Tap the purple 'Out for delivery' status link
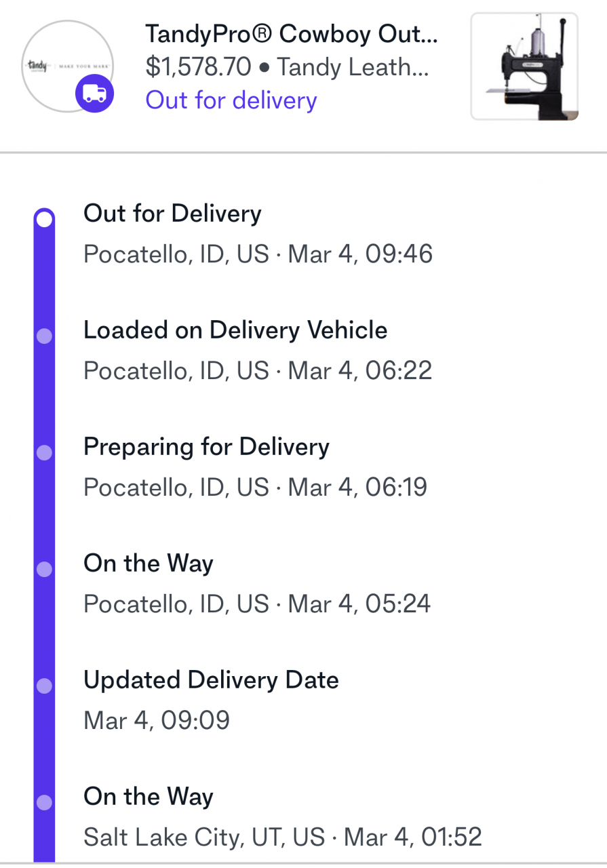The height and width of the screenshot is (868, 607). coord(231,100)
